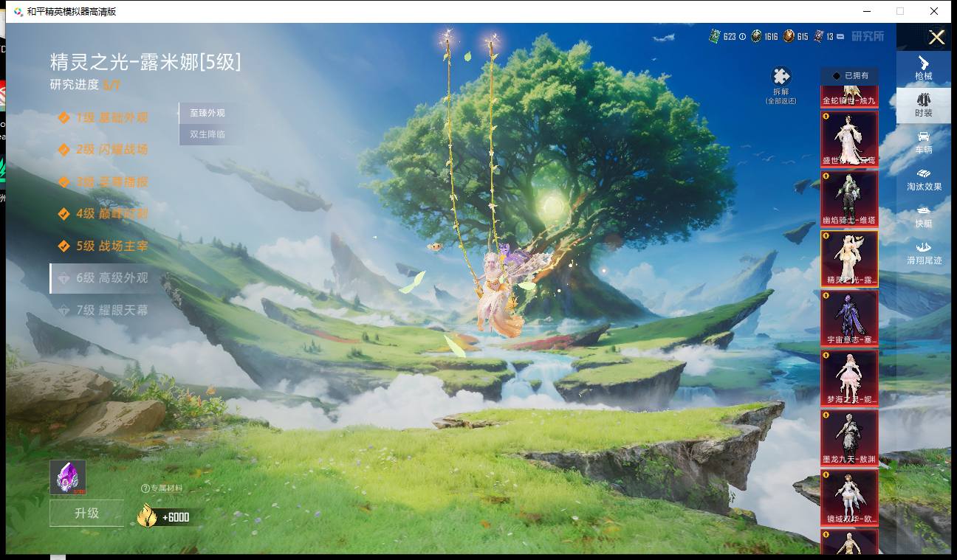Select the 精灵之光-露 outfit thumbnail

[849, 258]
